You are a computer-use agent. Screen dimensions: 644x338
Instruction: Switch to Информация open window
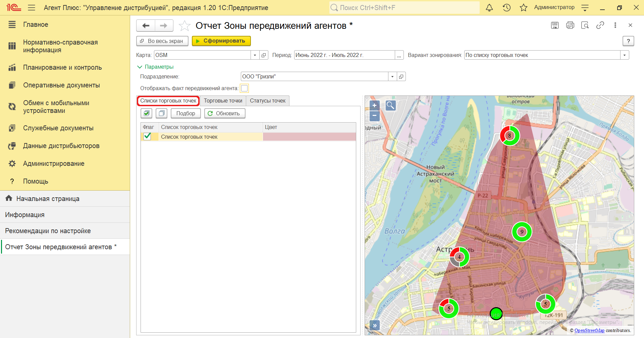click(x=65, y=215)
